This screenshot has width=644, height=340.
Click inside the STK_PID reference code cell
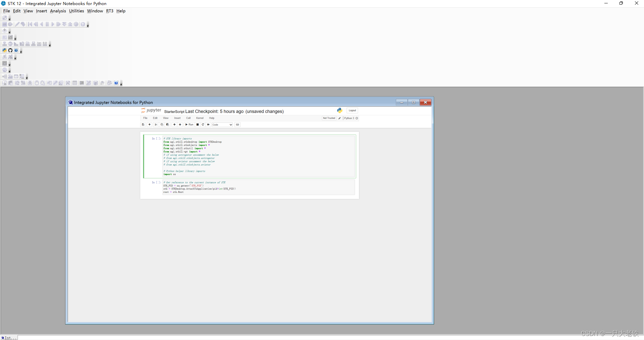[259, 187]
